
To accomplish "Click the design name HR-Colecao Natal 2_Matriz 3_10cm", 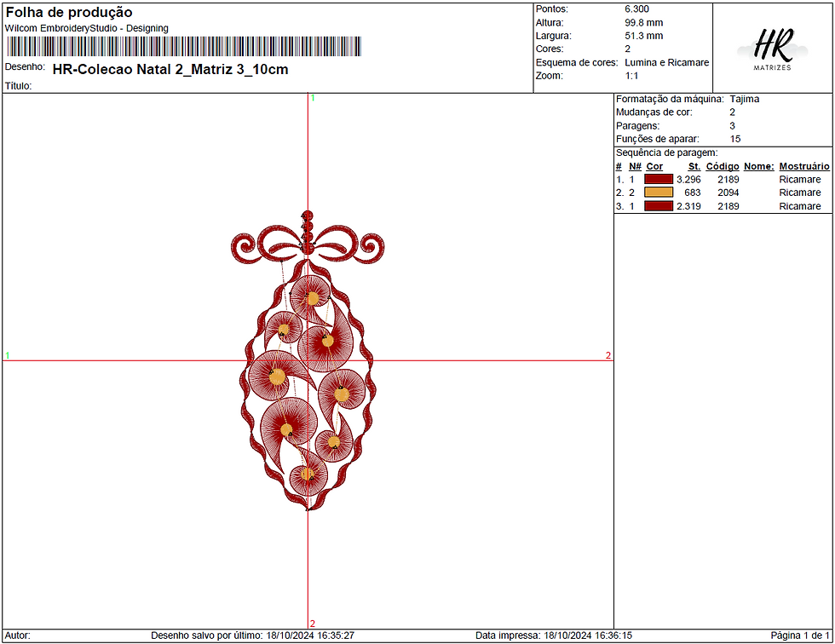I will (170, 69).
